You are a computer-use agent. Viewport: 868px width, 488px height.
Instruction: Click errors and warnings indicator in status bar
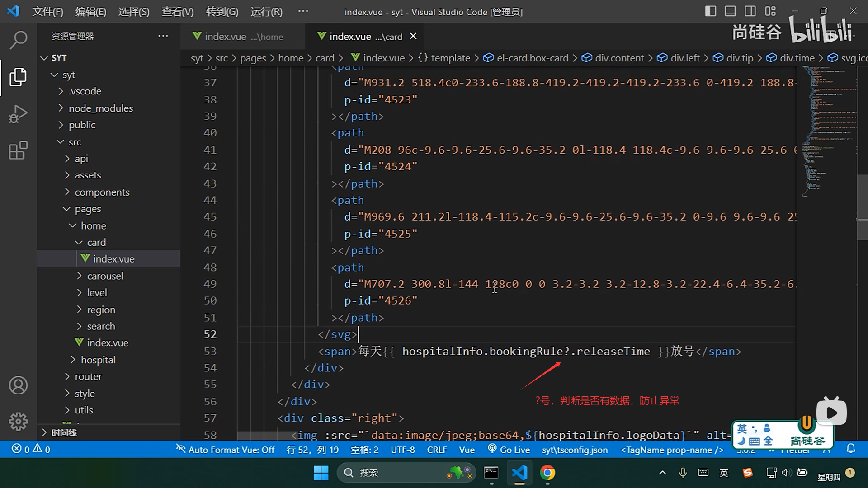pyautogui.click(x=31, y=449)
